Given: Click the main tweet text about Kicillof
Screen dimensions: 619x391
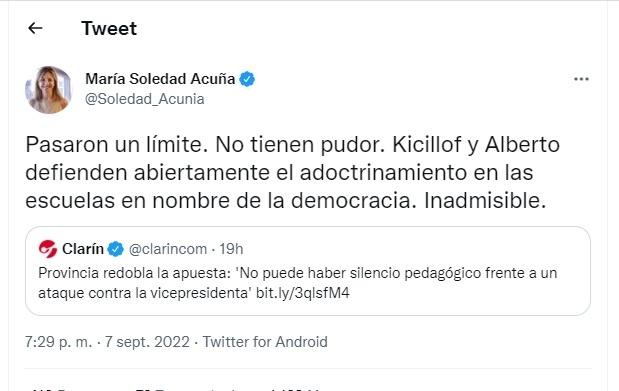Looking at the screenshot, I should click(x=293, y=173).
